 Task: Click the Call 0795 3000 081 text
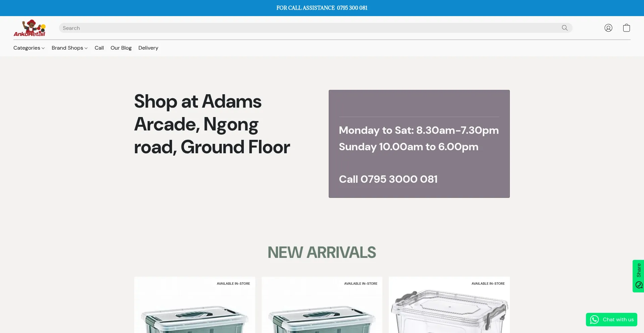pos(388,179)
